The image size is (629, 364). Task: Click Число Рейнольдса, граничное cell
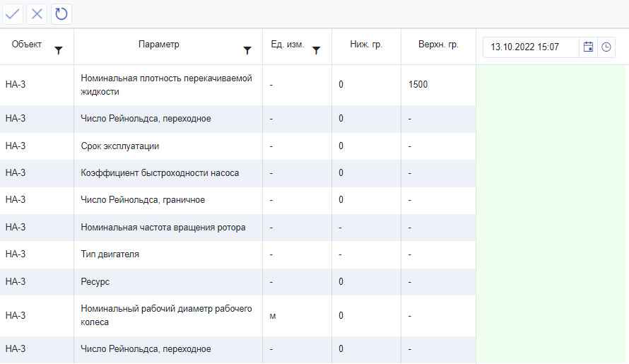(x=143, y=200)
